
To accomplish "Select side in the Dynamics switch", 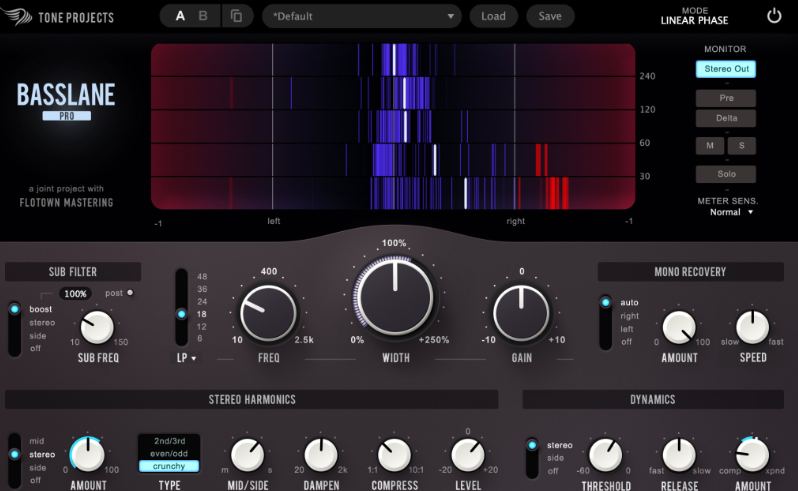I will (555, 458).
